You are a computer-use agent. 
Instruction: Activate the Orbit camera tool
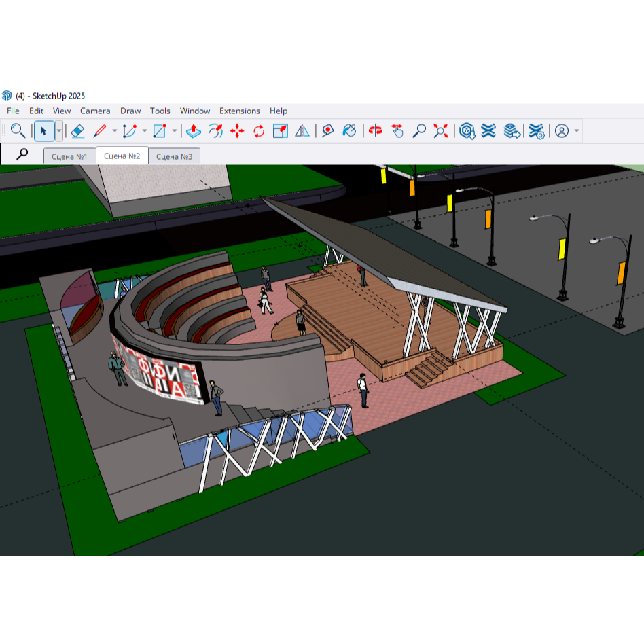(376, 130)
